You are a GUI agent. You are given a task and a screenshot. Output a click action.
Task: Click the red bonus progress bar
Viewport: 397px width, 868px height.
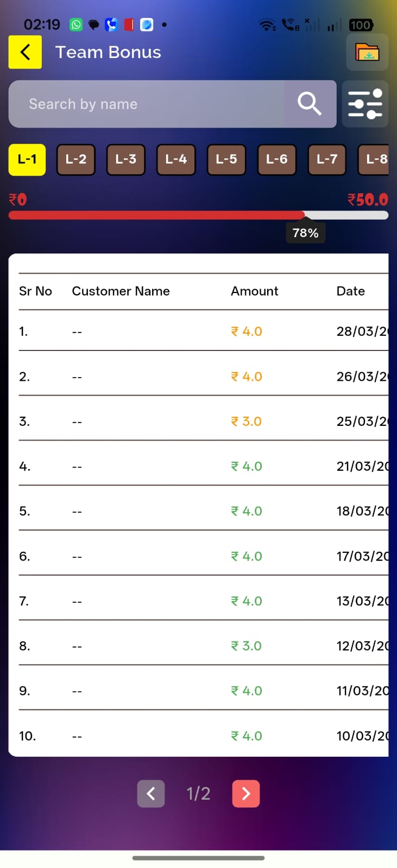pyautogui.click(x=156, y=215)
